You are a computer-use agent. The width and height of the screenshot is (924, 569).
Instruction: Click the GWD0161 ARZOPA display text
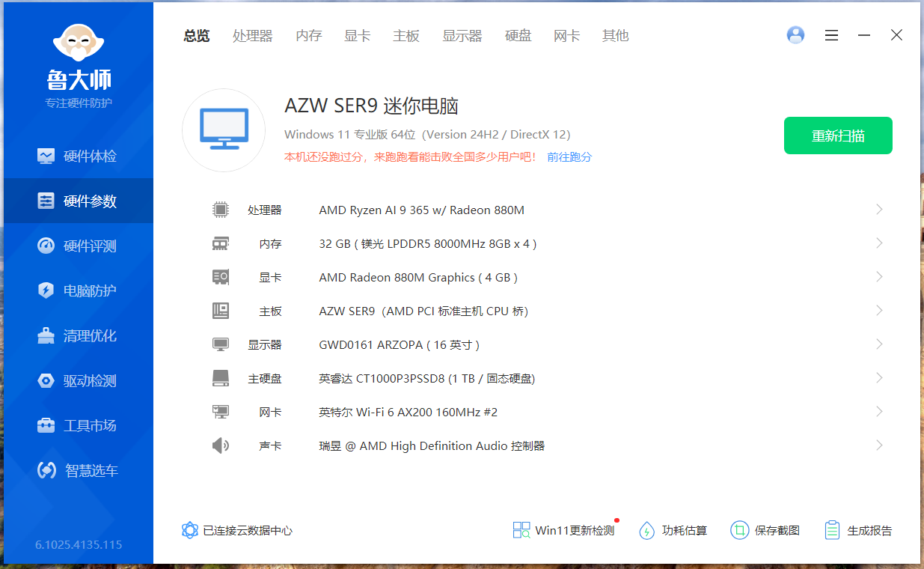click(x=399, y=345)
